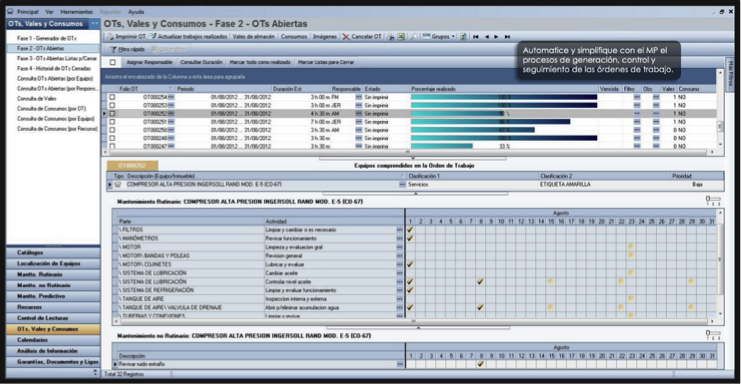Open ellipsis button beside folio OT000254
The width and height of the screenshot is (741, 384).
tap(171, 97)
